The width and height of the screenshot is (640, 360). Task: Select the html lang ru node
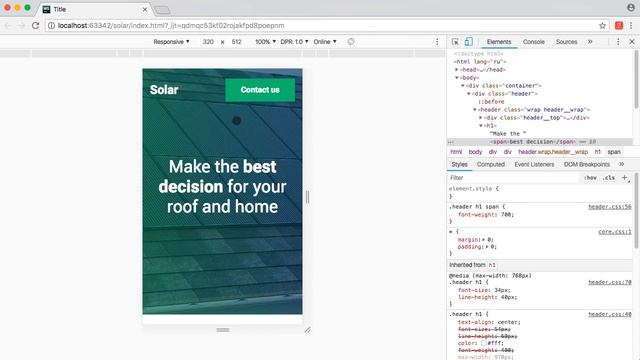point(480,62)
